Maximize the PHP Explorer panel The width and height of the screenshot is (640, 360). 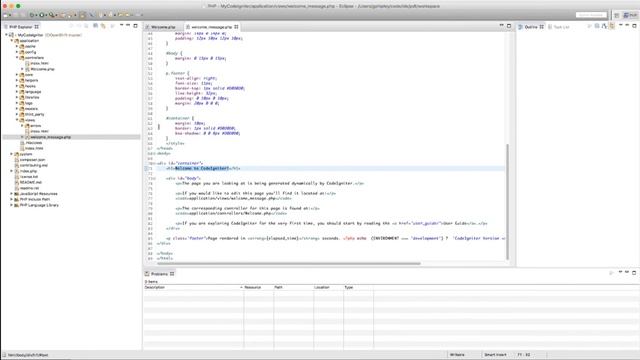pos(136,26)
